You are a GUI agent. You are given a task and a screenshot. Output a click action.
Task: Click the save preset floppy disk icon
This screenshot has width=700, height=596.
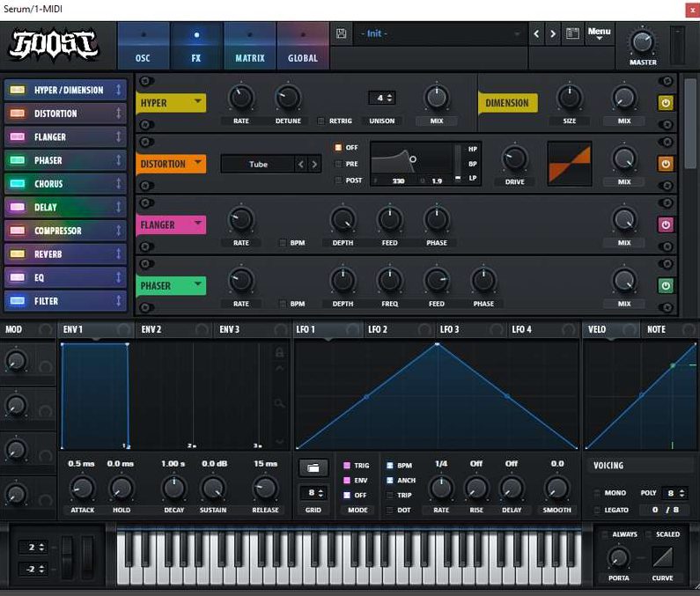tap(341, 33)
